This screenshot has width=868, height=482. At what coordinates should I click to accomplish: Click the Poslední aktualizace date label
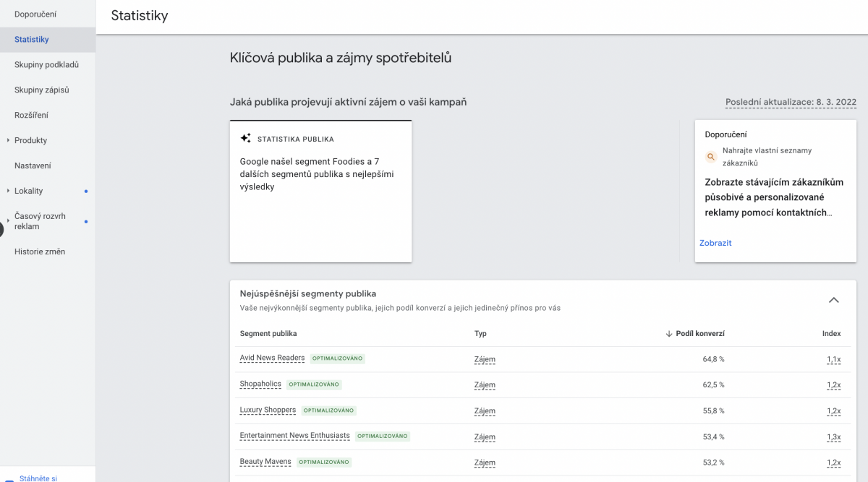791,103
